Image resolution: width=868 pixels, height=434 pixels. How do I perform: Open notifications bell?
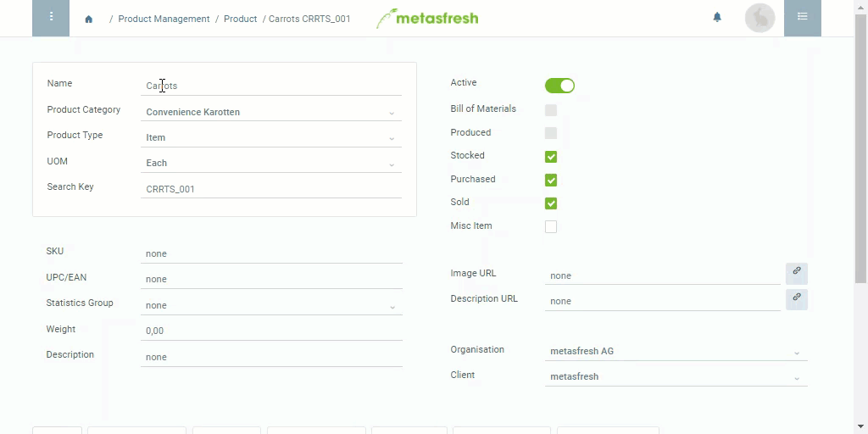coord(717,17)
